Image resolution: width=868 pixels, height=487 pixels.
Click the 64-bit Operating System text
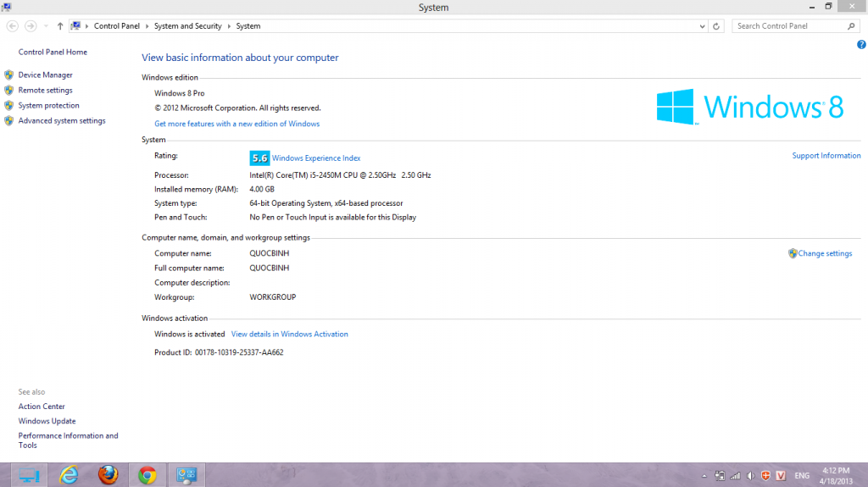pyautogui.click(x=326, y=203)
